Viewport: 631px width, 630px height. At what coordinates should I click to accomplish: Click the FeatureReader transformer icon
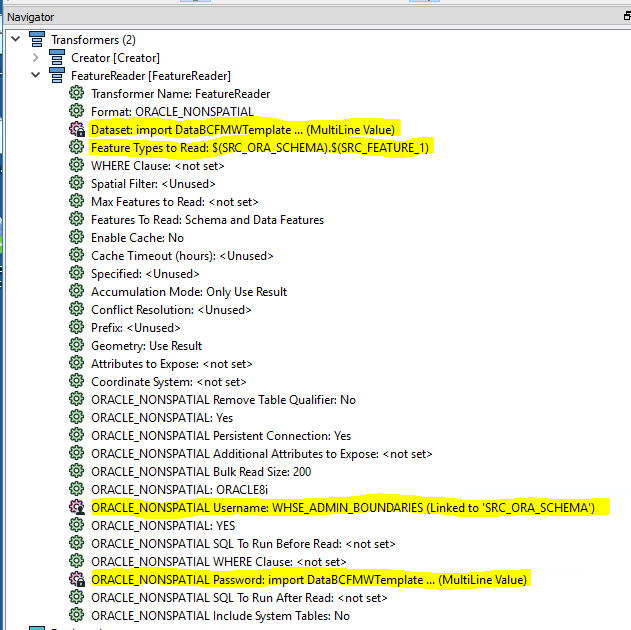(x=57, y=76)
